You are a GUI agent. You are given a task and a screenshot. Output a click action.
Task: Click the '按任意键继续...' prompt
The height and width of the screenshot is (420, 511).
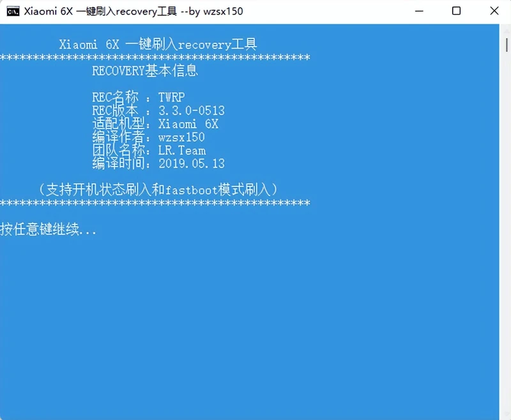pos(49,229)
